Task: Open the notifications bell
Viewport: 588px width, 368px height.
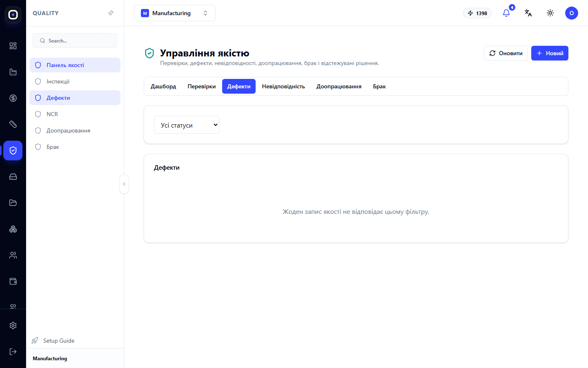Action: tap(506, 13)
